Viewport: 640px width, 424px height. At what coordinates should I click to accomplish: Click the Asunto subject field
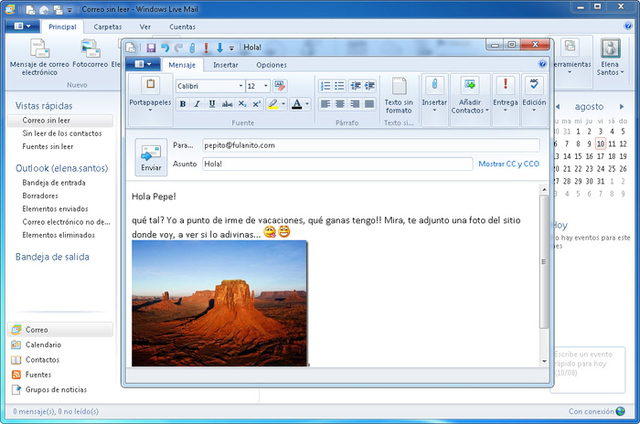tap(338, 164)
